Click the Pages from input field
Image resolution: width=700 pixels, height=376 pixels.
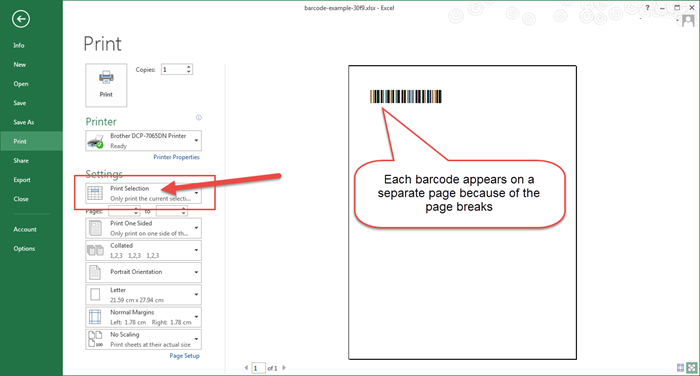click(121, 211)
